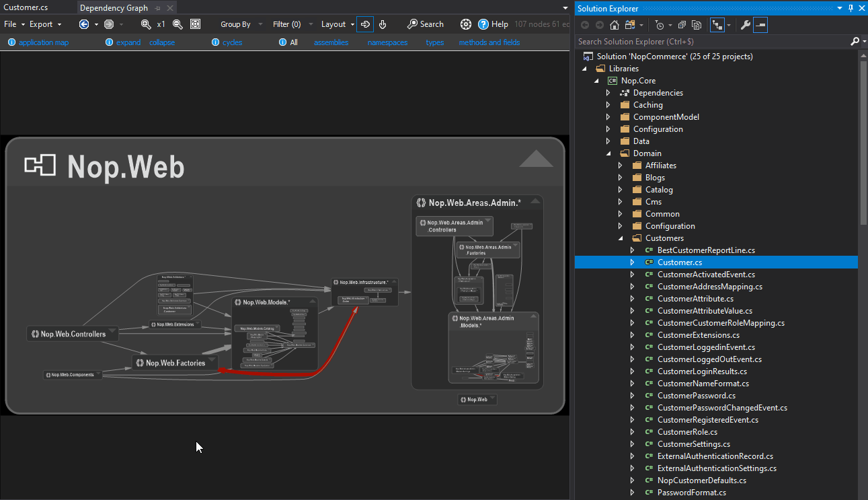Click the Search Solution Explorer input field
868x500 pixels.
[711, 42]
